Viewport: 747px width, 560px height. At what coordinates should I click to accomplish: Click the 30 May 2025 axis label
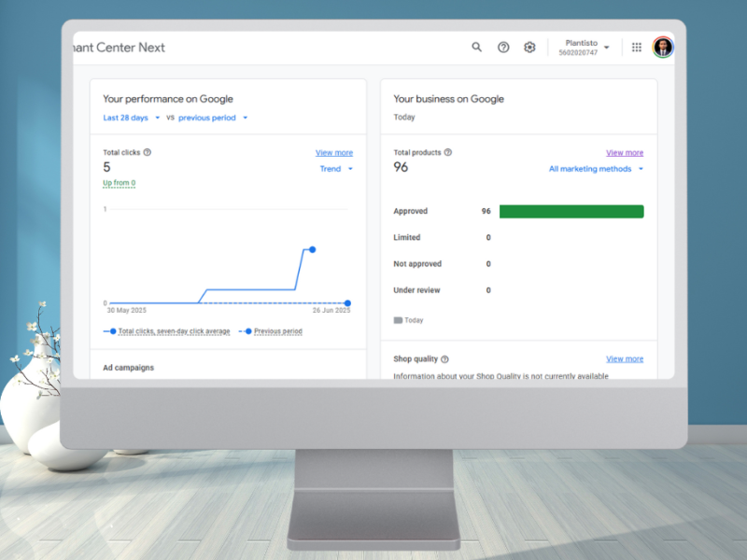[126, 310]
